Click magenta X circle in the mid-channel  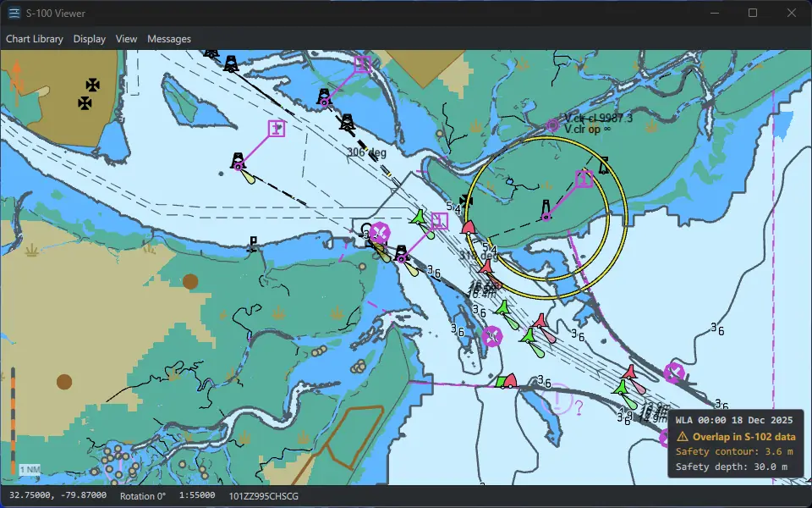pos(492,336)
